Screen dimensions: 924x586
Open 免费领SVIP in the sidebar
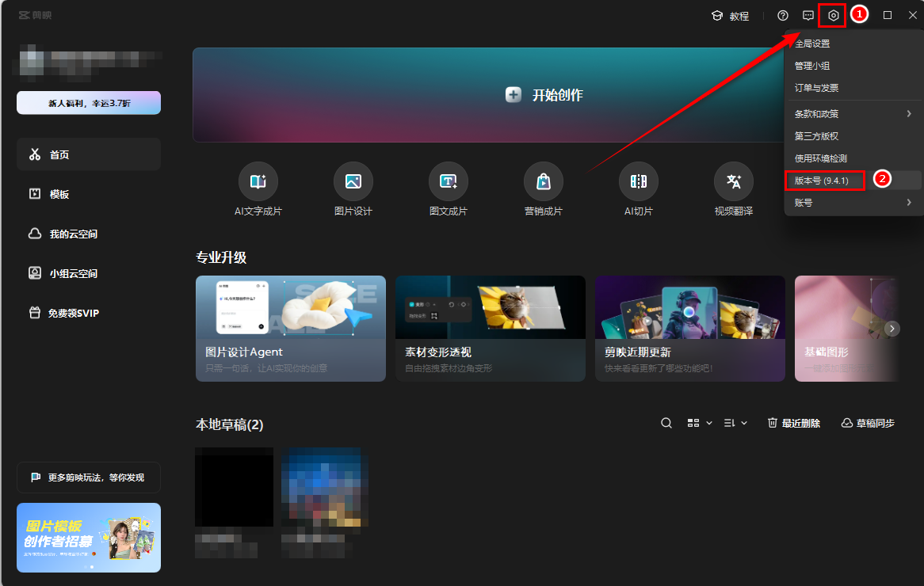tap(76, 312)
